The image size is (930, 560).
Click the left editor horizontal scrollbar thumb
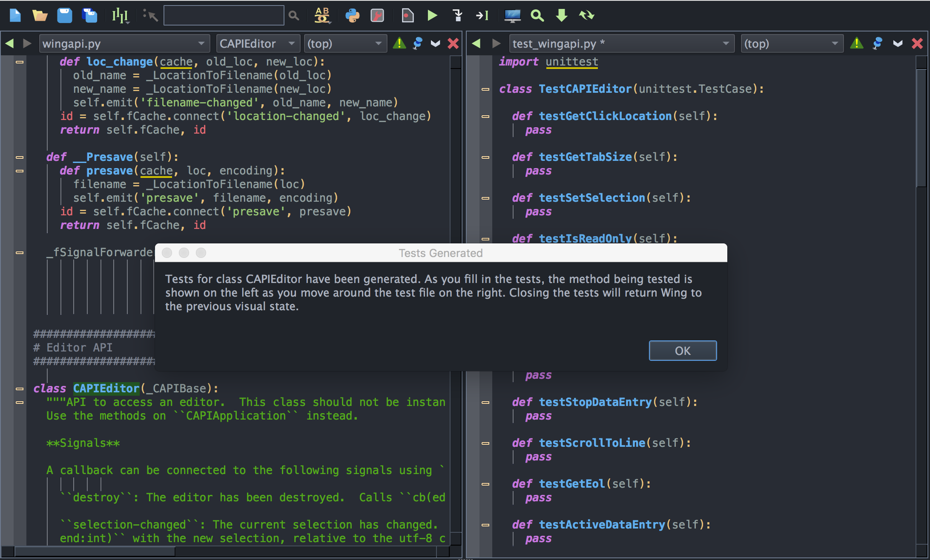tap(95, 551)
